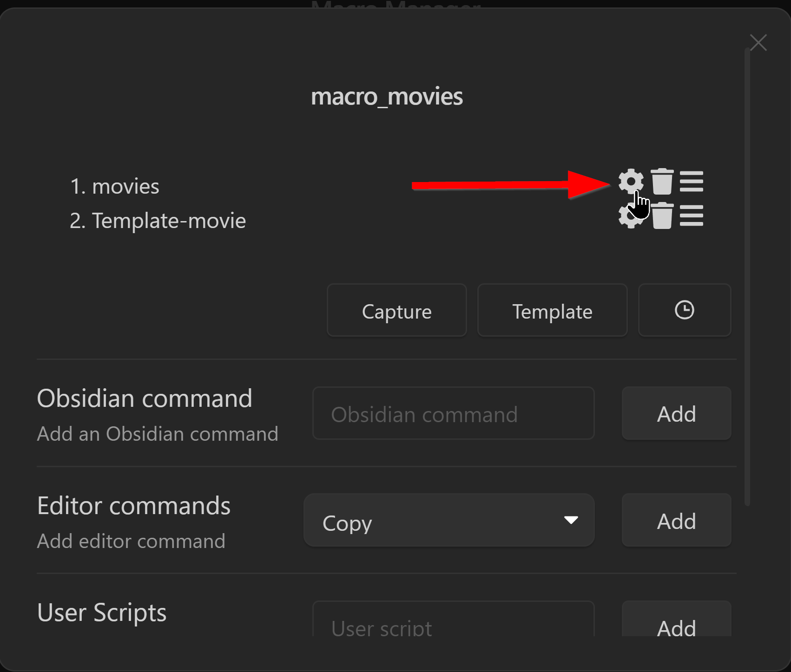This screenshot has width=791, height=672.
Task: Add a wait step via clock icon
Action: click(x=685, y=310)
